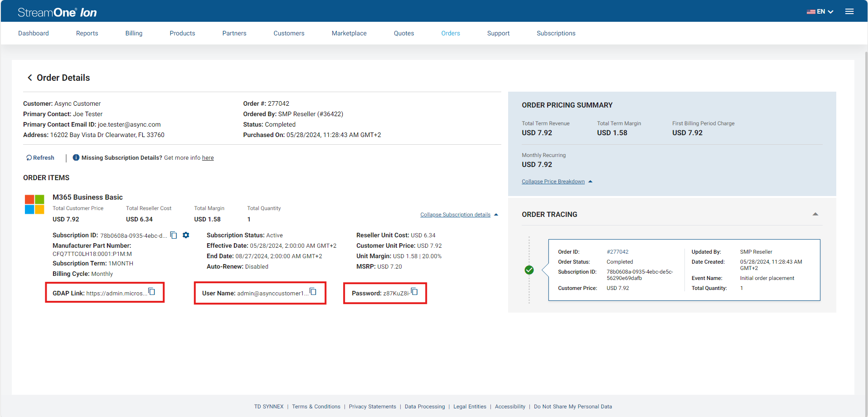Open Data Processing footer link
Image resolution: width=868 pixels, height=417 pixels.
tap(425, 407)
